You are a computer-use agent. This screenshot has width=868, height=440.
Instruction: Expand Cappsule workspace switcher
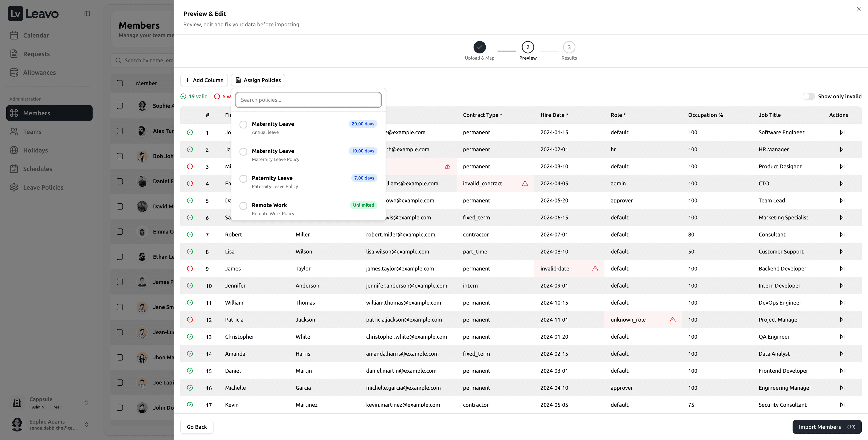tap(86, 403)
